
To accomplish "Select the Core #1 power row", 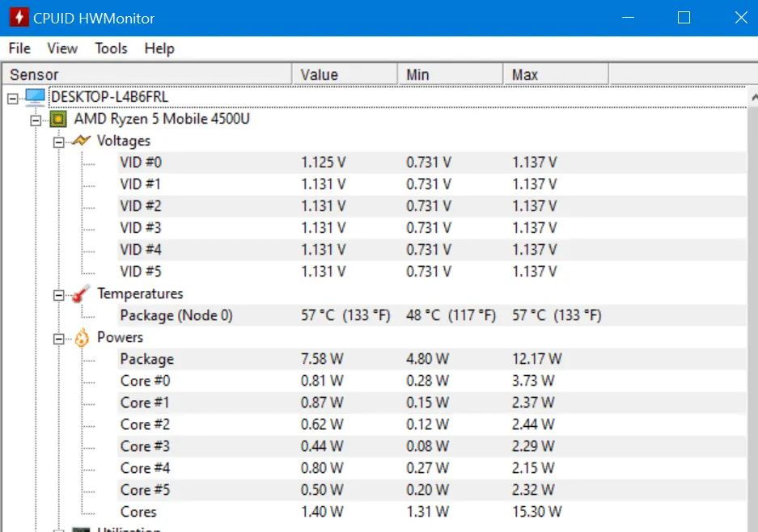I will point(432,403).
